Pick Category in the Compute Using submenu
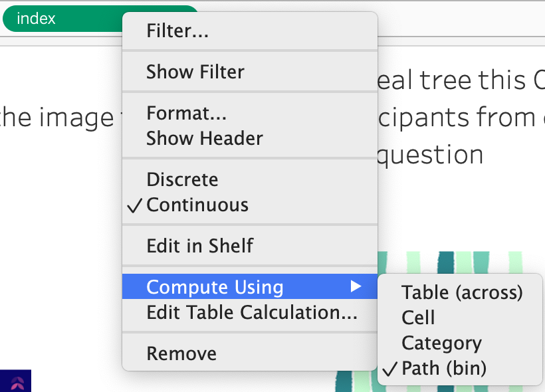Image resolution: width=545 pixels, height=392 pixels. (441, 343)
